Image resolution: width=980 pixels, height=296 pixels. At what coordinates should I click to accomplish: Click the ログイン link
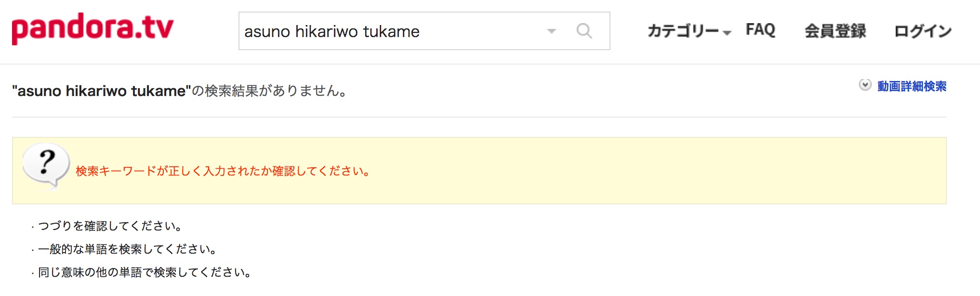[923, 31]
